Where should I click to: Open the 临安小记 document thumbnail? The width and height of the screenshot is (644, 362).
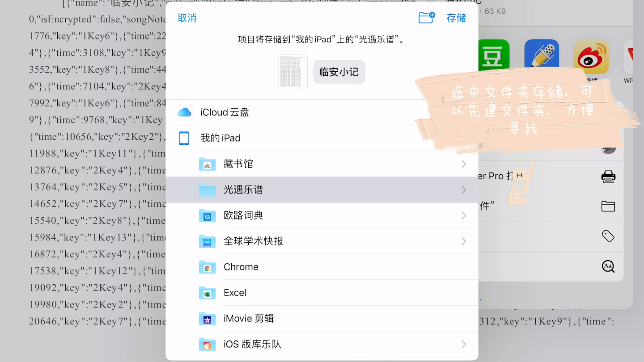point(293,72)
